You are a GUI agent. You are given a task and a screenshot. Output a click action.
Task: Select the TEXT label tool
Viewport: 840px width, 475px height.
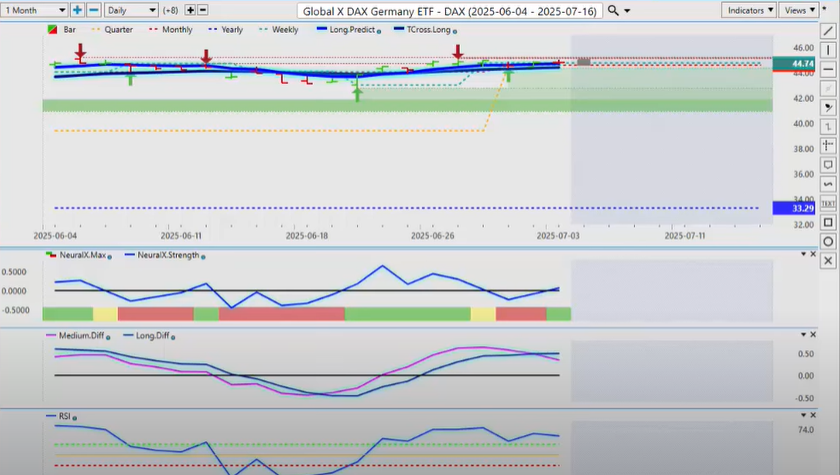[829, 203]
